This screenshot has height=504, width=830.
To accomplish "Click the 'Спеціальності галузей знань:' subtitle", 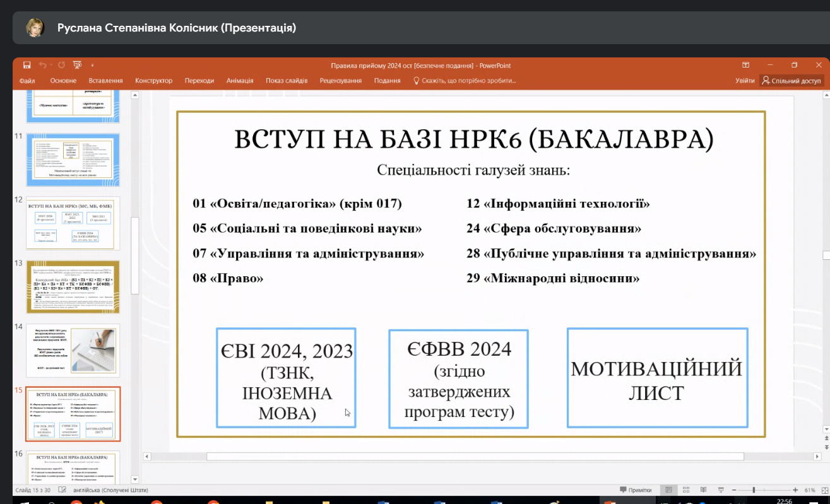I will 473,170.
